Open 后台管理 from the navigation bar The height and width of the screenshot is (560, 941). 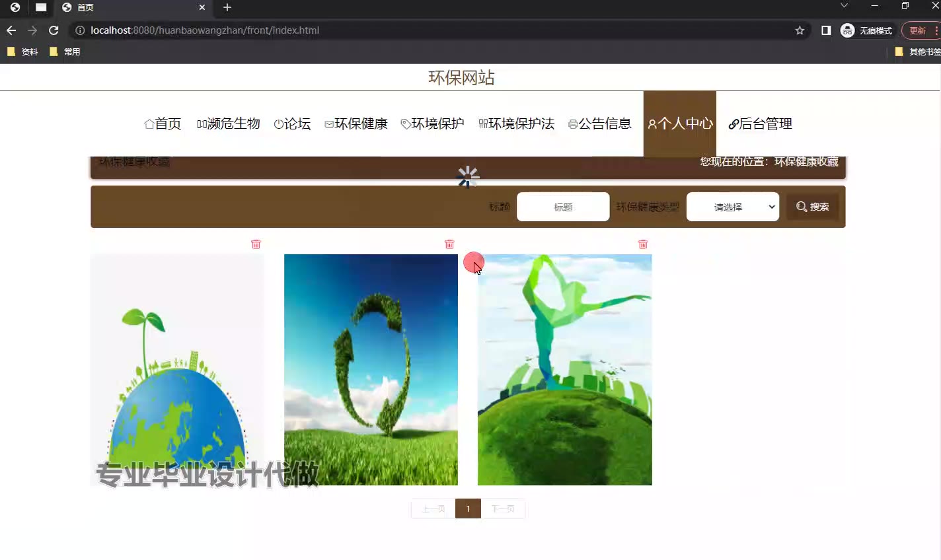760,124
